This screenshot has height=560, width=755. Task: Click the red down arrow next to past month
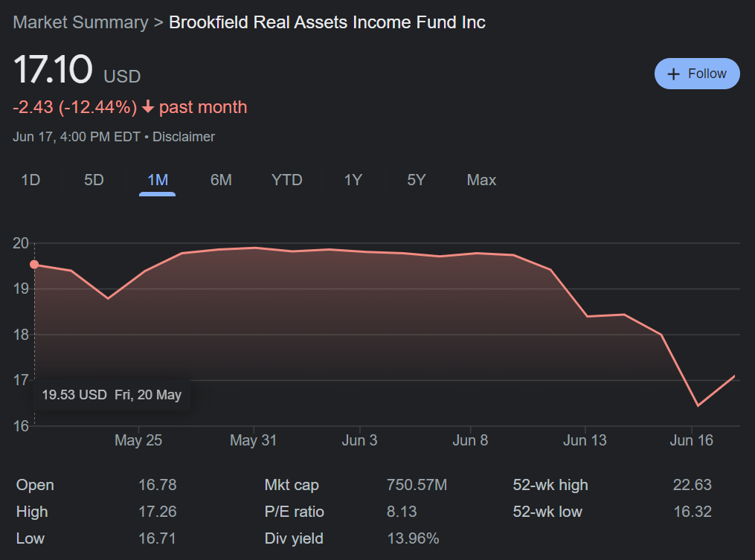(148, 107)
